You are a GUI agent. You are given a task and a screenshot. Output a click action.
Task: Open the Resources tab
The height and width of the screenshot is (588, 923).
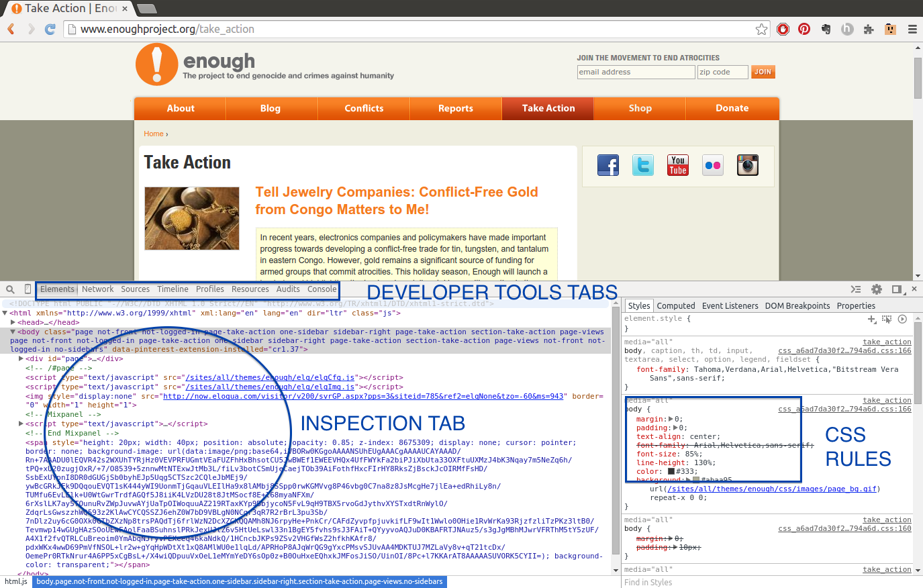[x=250, y=289]
